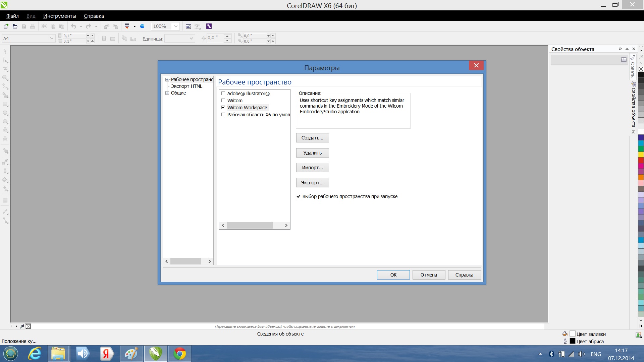Click the purple Wilcom switch icon
This screenshot has width=644, height=362.
pos(209,26)
